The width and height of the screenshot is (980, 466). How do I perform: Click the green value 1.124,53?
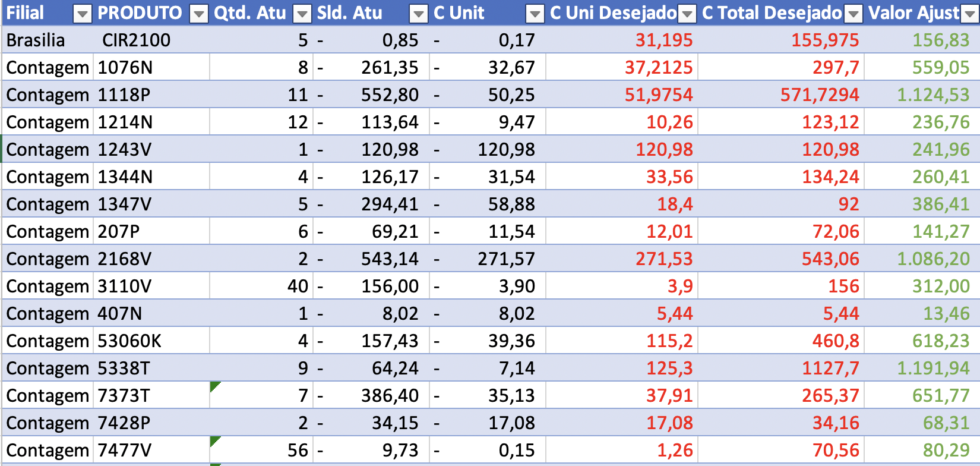(x=933, y=95)
